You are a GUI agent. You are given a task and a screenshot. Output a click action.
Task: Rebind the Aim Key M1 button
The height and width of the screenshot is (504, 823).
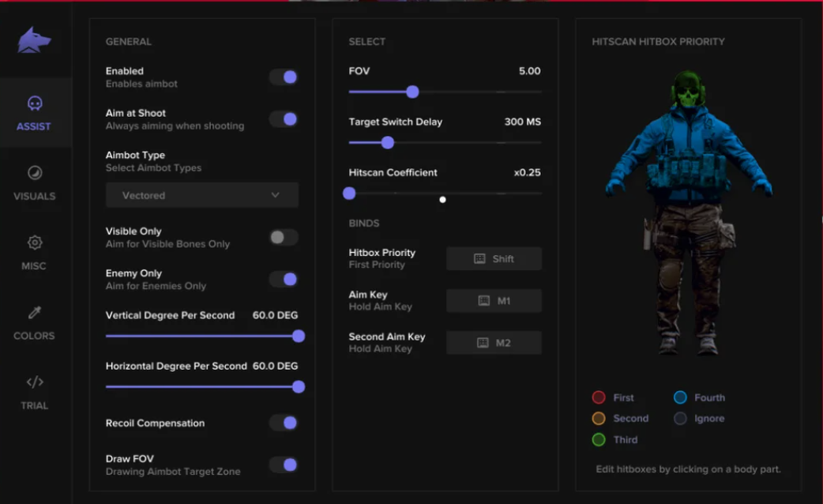(x=494, y=301)
